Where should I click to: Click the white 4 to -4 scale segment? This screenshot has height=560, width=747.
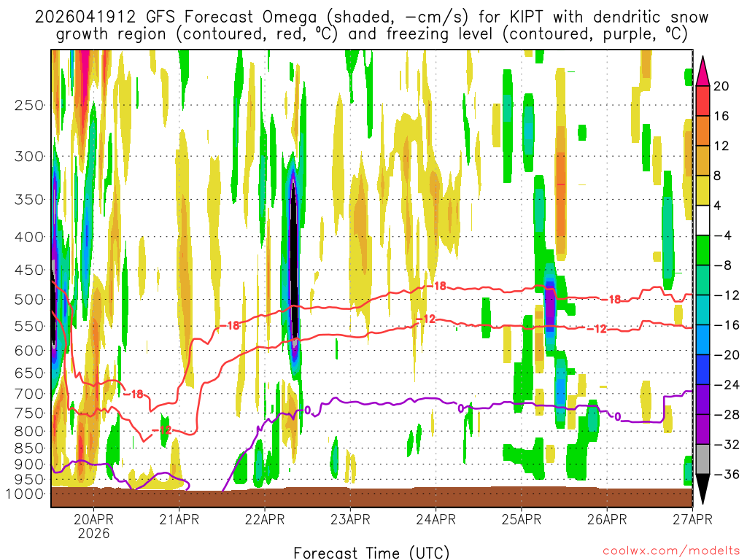tap(703, 220)
